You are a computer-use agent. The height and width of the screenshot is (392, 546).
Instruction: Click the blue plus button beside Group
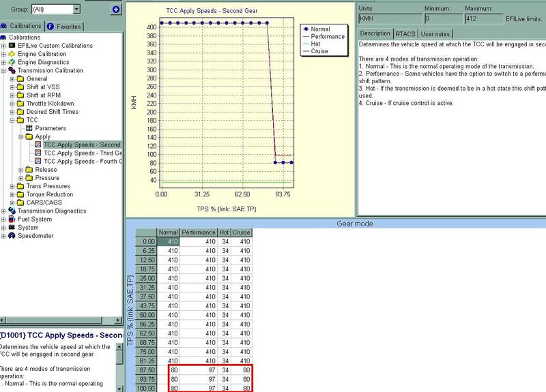tap(116, 10)
